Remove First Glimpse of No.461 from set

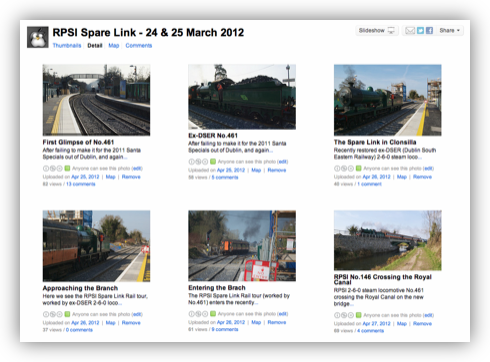tap(131, 177)
